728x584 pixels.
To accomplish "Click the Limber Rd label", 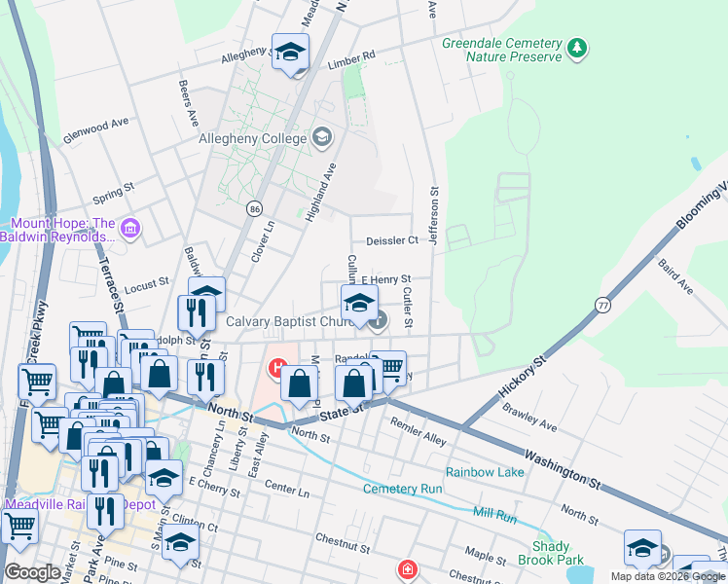I will point(351,60).
